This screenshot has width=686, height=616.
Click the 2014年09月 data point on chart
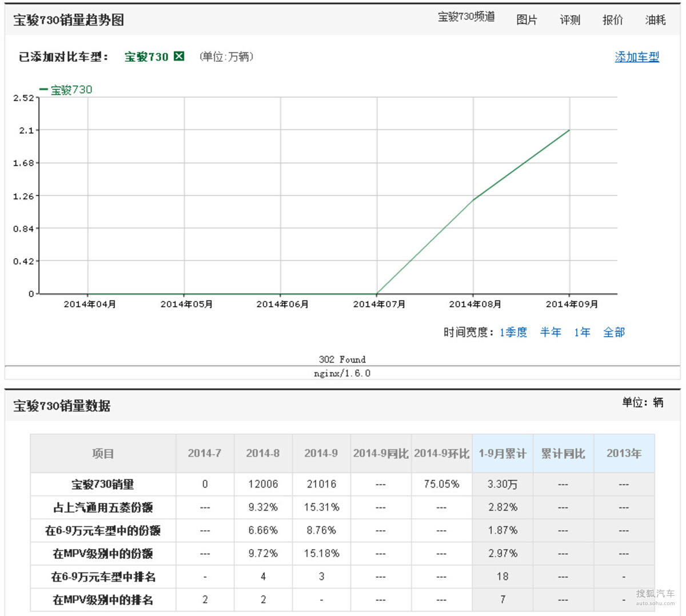tap(569, 130)
